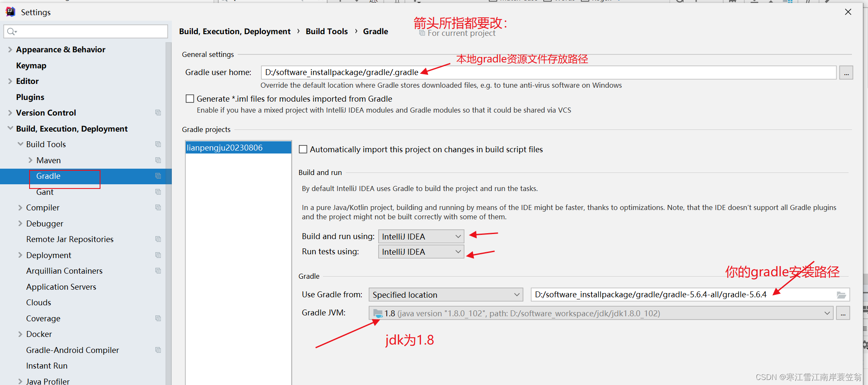The width and height of the screenshot is (868, 385).
Task: Close the Settings dialog
Action: point(848,12)
